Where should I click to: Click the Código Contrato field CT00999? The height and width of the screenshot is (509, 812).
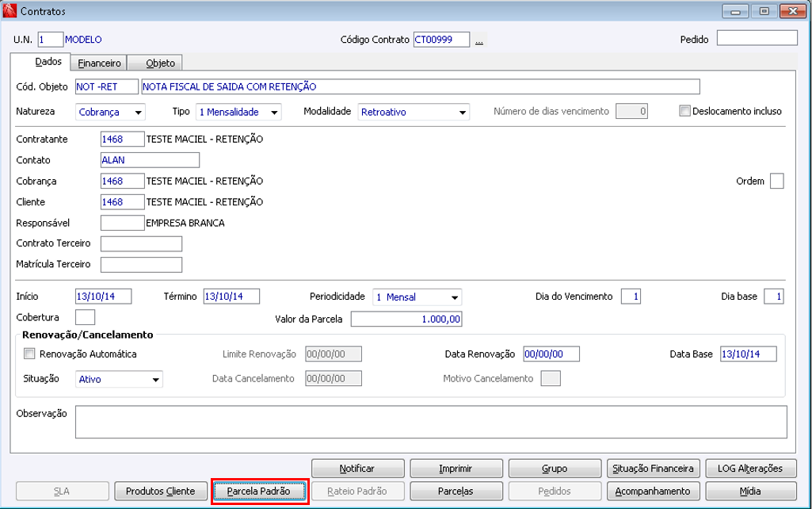point(442,40)
